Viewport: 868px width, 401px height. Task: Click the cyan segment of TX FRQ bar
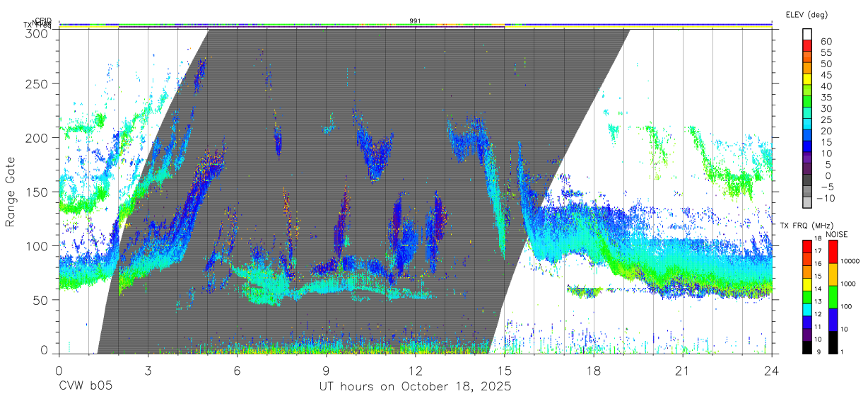coord(807,309)
